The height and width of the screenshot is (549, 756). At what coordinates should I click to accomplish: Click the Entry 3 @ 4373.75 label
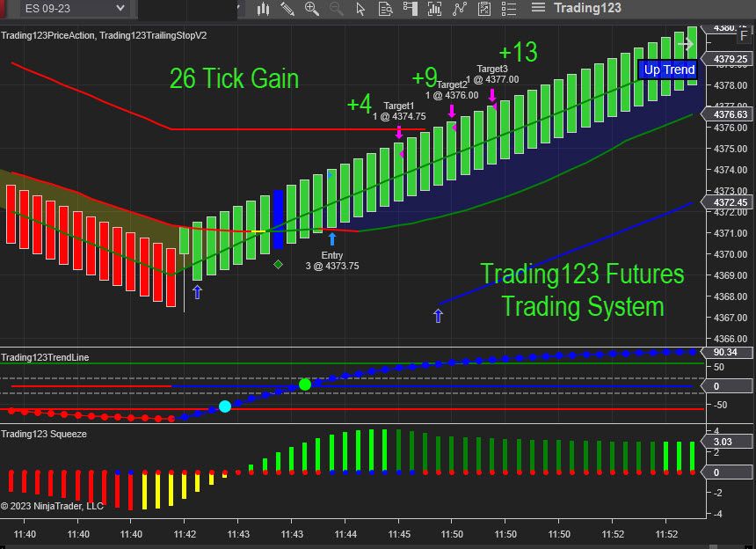point(332,260)
